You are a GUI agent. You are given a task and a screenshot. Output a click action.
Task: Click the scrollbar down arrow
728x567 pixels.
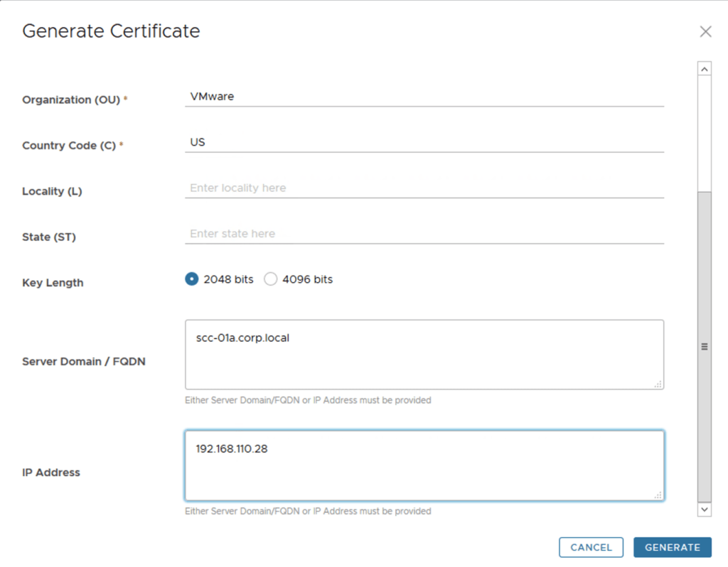tap(705, 509)
